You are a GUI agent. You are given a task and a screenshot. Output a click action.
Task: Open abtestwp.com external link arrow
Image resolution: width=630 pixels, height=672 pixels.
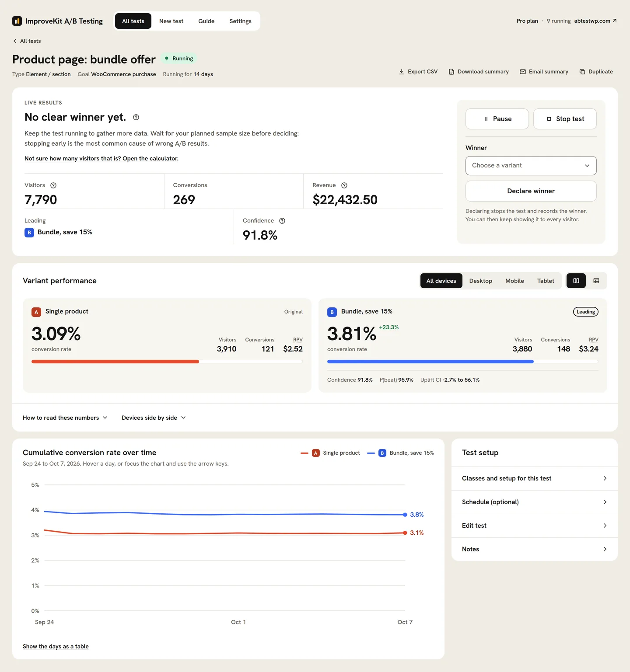(x=615, y=21)
